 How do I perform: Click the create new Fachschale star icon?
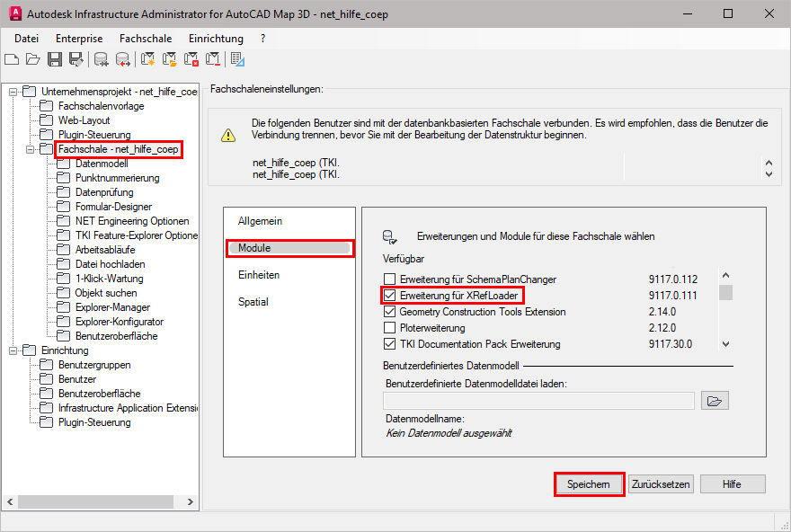click(147, 59)
